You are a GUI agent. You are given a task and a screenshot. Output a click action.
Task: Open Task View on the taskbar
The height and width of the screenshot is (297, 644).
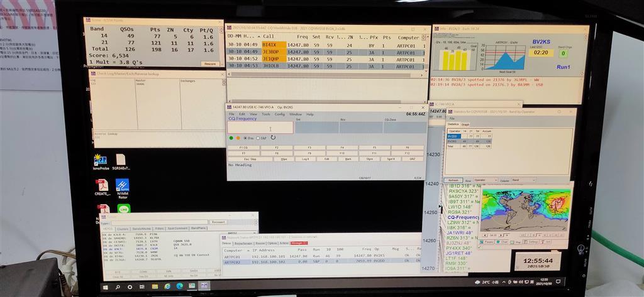[142, 287]
